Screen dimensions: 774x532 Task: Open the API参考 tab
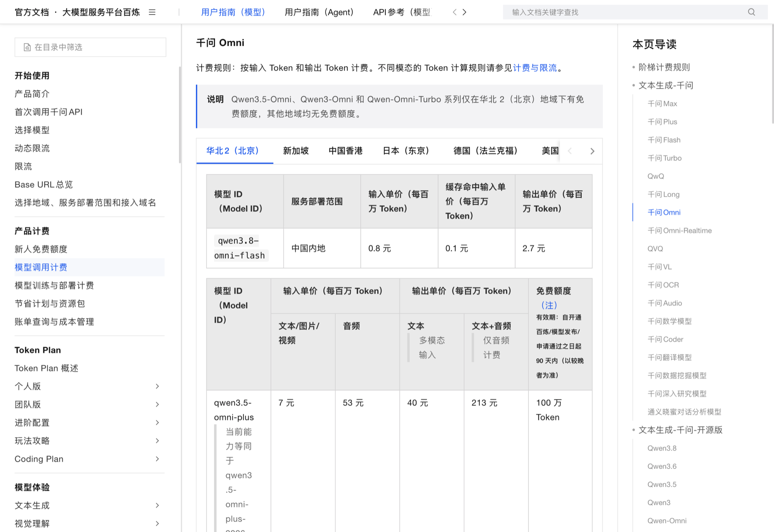(x=402, y=12)
